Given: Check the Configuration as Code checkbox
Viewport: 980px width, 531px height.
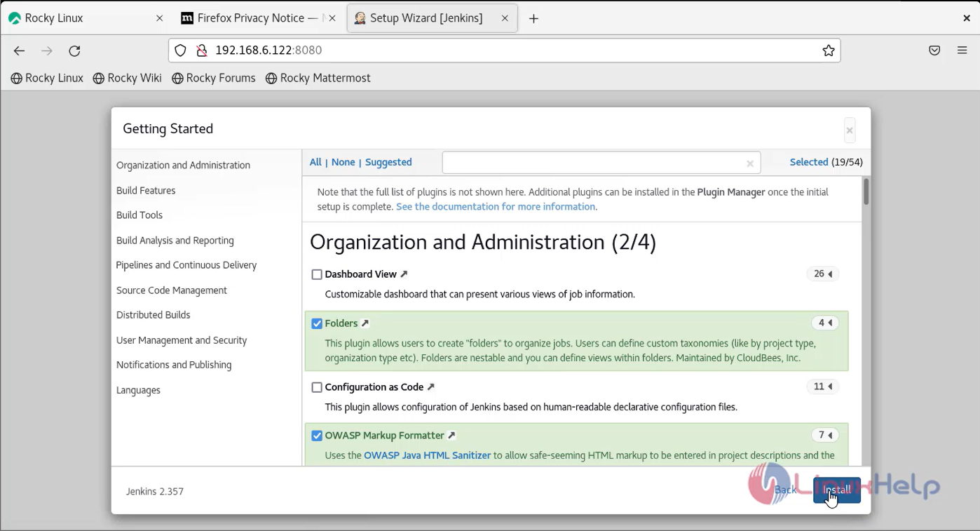Looking at the screenshot, I should 317,387.
